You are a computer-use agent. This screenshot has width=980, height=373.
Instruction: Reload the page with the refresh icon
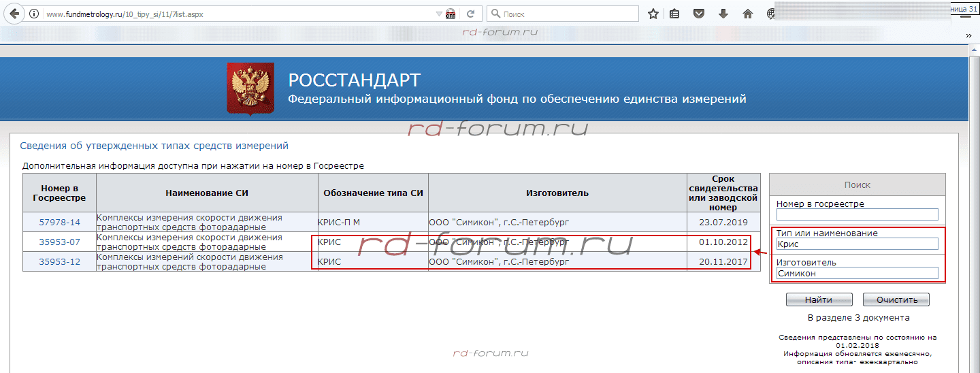(x=470, y=14)
